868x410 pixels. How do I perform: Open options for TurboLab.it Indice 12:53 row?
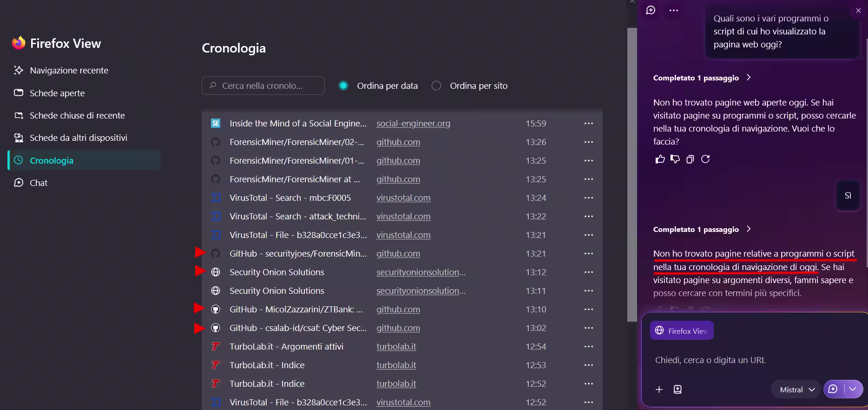pos(589,365)
